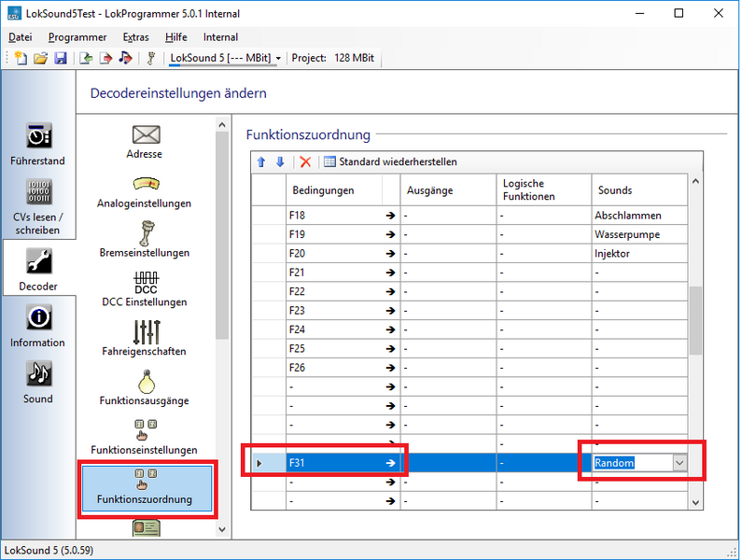Select the F26 condition cell

tap(343, 368)
